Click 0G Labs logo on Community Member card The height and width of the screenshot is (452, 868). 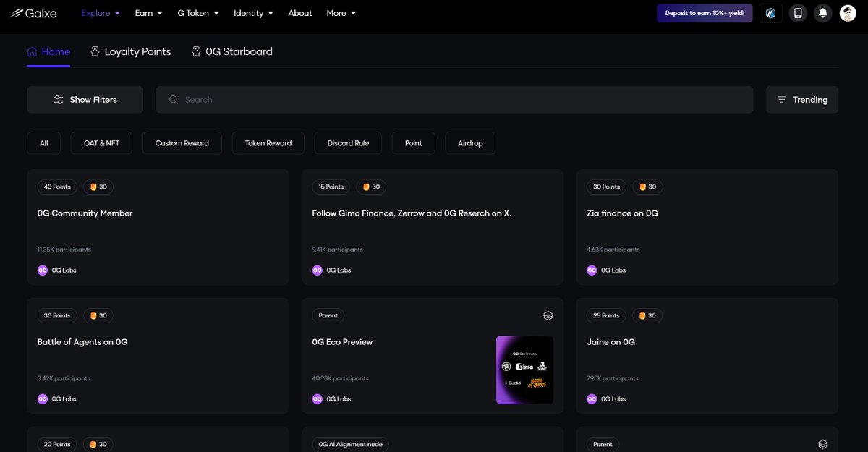43,270
